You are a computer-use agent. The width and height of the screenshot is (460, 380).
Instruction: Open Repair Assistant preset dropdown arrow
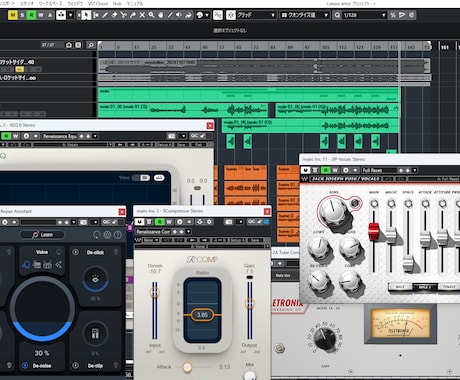click(x=73, y=222)
